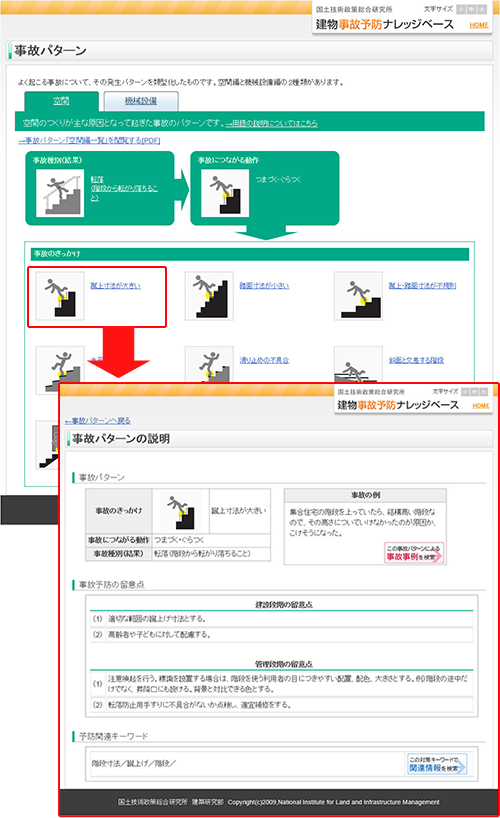Click 国土技術政策総合研究所 text in the 事故パターン page header
This screenshot has height=818, width=500.
click(x=354, y=9)
